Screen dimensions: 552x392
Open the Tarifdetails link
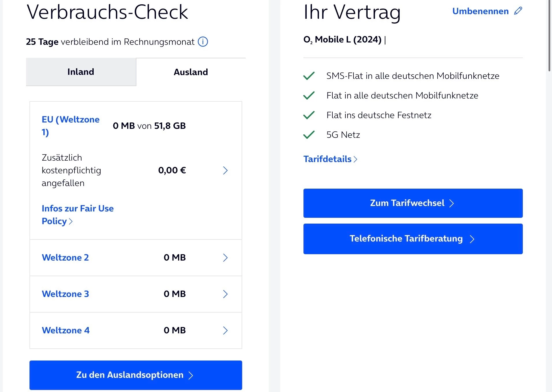[x=330, y=159]
